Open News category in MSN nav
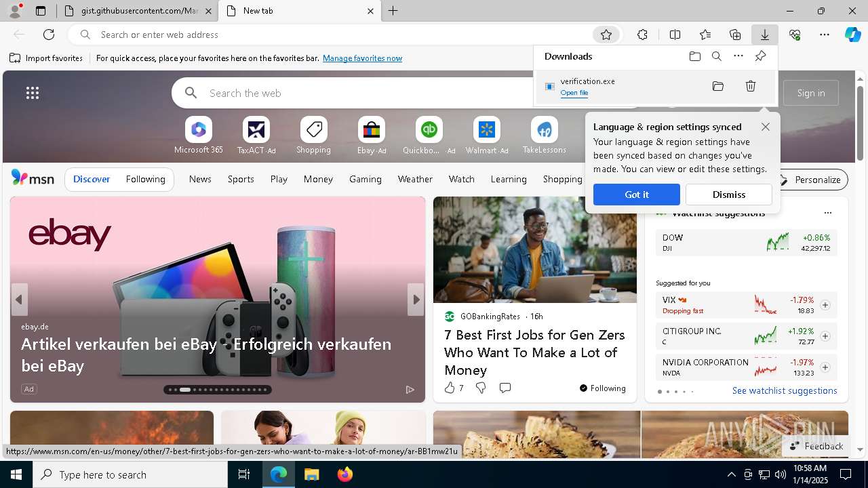The width and height of the screenshot is (868, 488). [x=200, y=179]
